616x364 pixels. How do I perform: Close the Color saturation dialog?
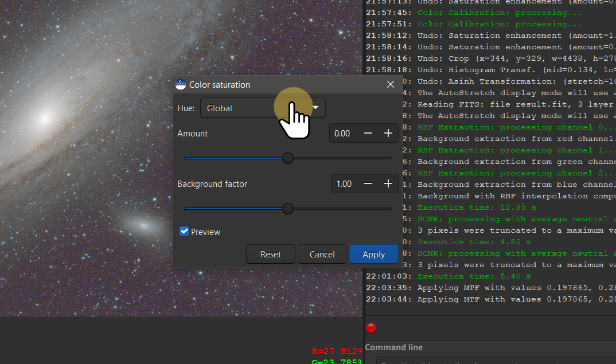pos(391,84)
